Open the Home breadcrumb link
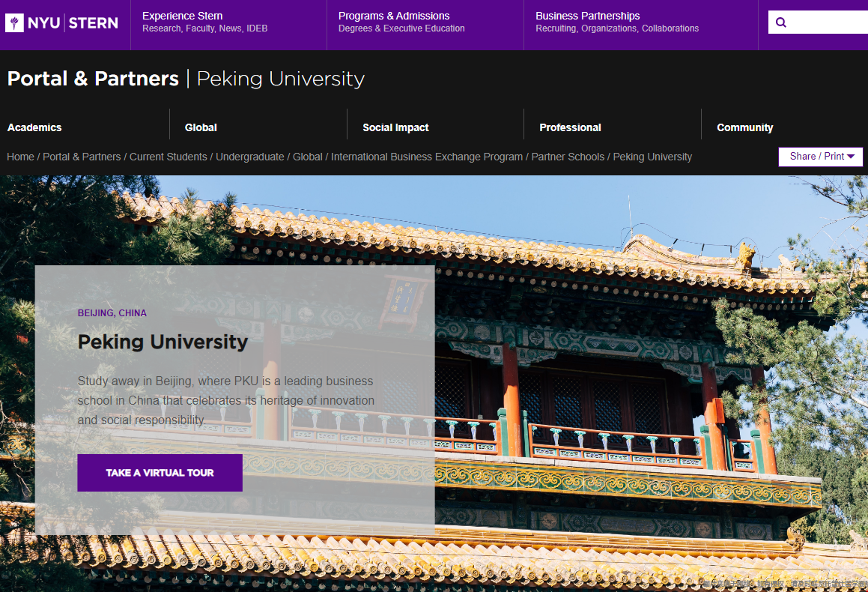 click(20, 157)
